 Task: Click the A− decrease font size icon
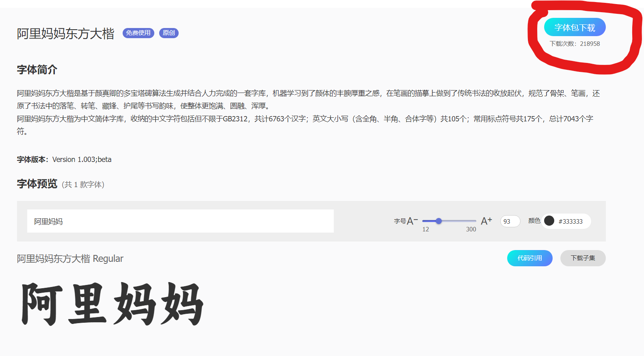(412, 221)
